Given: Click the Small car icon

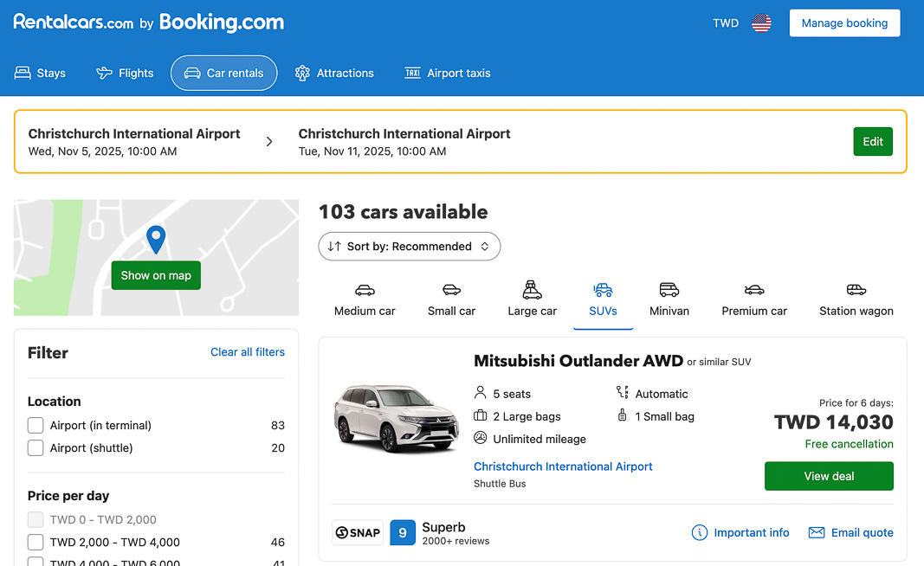Looking at the screenshot, I should pyautogui.click(x=451, y=290).
